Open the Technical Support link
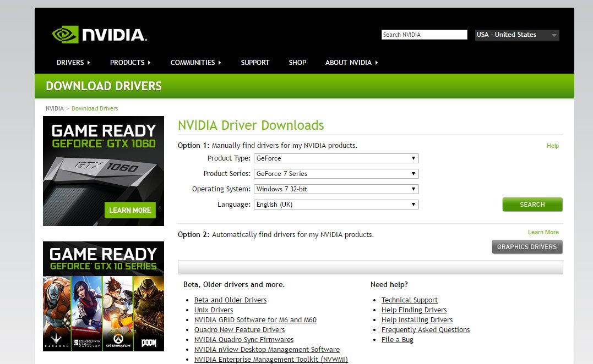Screen dimensions: 593x364 [409, 300]
